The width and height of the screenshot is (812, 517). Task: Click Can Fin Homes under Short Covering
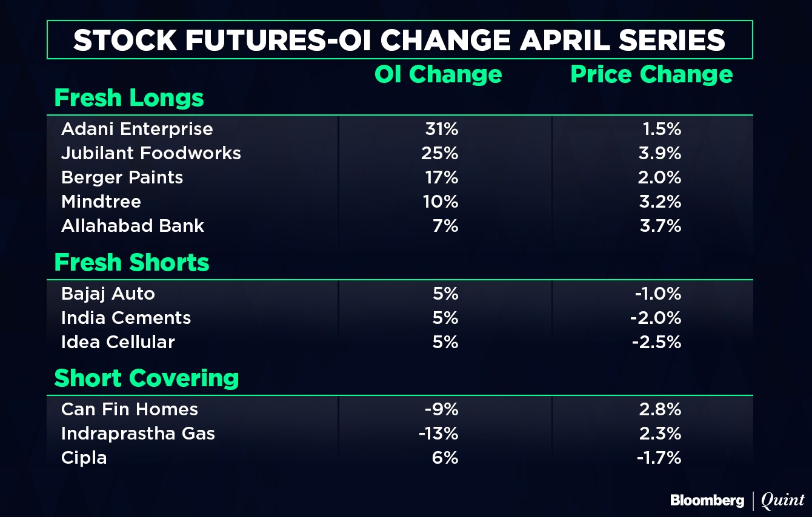[130, 409]
